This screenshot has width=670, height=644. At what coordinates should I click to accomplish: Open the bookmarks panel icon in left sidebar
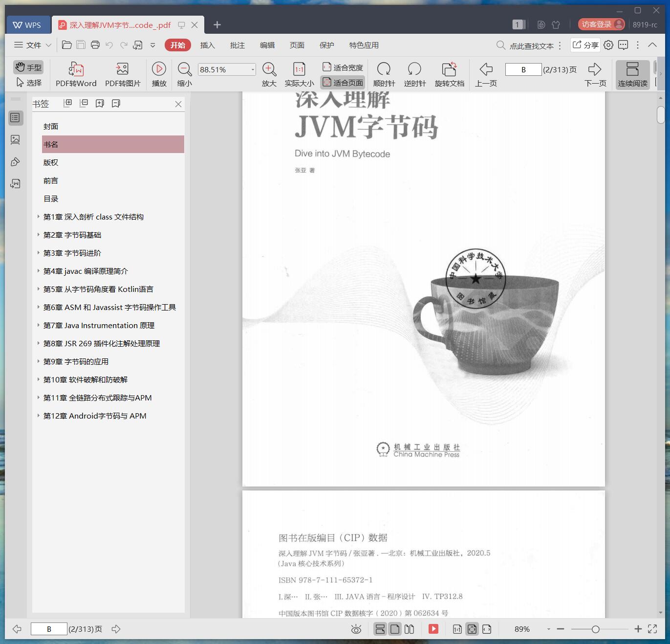click(15, 118)
